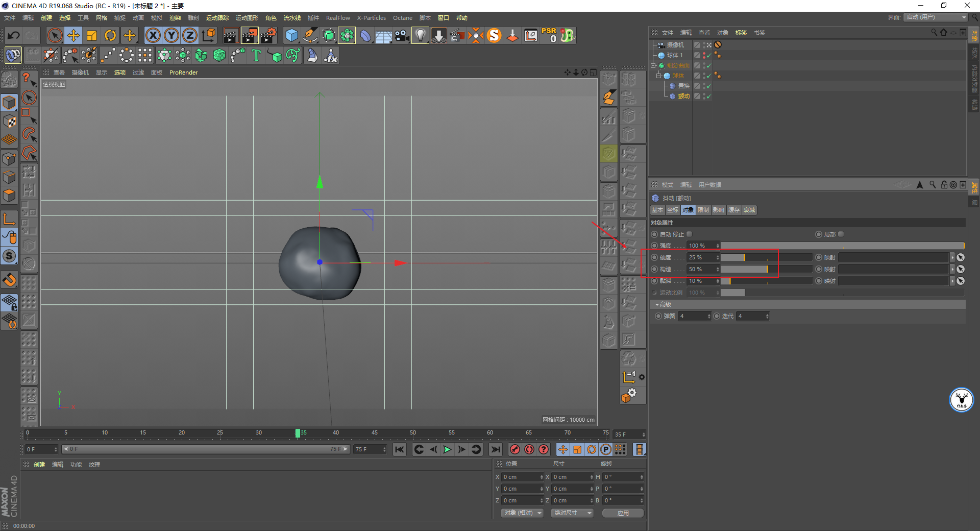Expand the 构造 映射 field arrow
980x531 pixels.
click(952, 269)
